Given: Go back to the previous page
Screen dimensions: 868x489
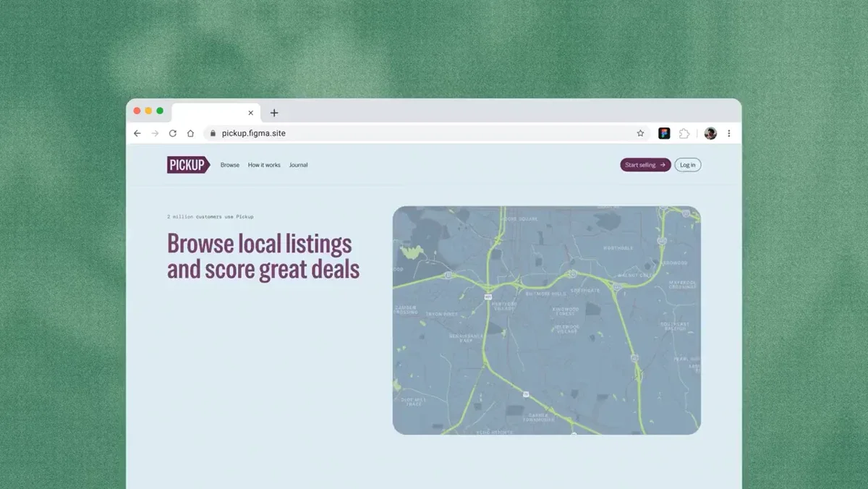Looking at the screenshot, I should [x=137, y=133].
